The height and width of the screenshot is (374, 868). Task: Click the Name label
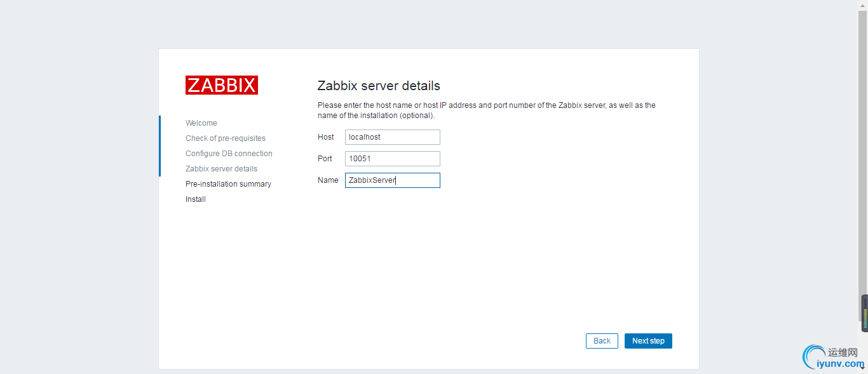tap(328, 180)
